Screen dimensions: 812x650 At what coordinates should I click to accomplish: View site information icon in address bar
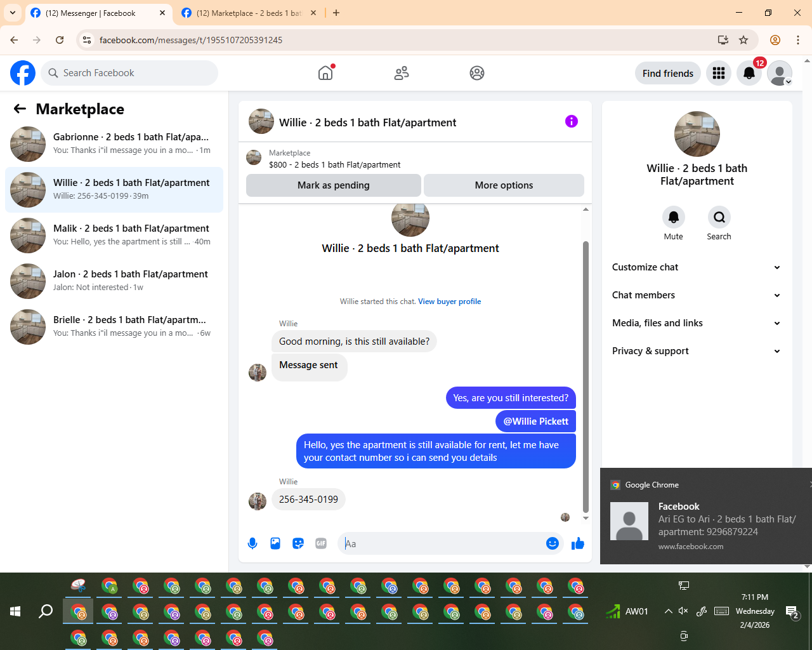[x=88, y=40]
